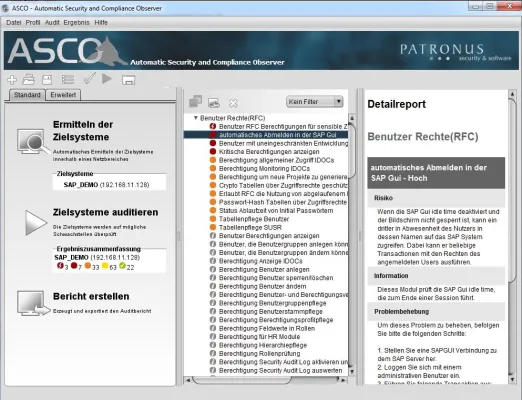
Task: Open the Ergebnis menu
Action: 76,22
